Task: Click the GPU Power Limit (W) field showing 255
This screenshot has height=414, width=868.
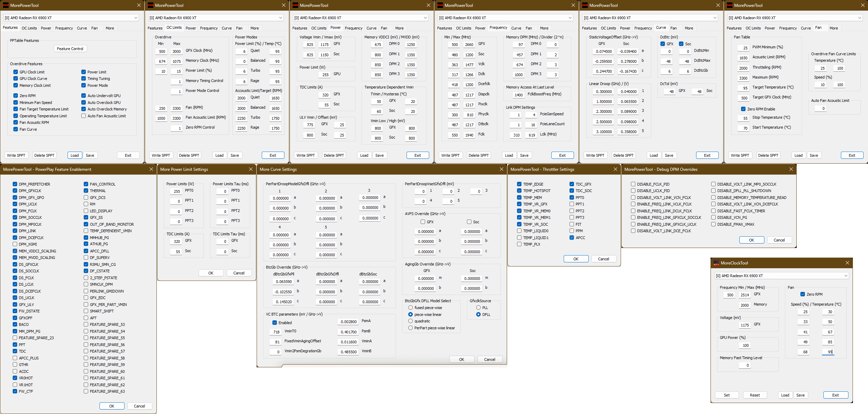Action: [x=325, y=75]
